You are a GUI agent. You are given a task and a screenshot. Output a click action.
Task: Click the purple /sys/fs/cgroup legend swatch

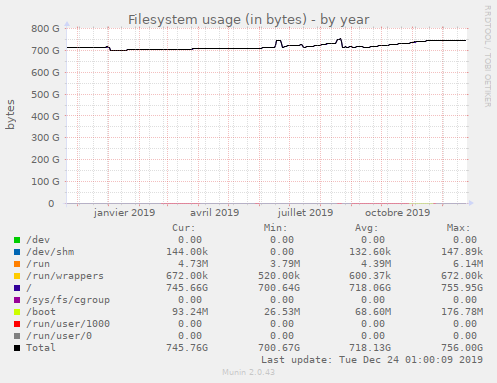tap(17, 300)
